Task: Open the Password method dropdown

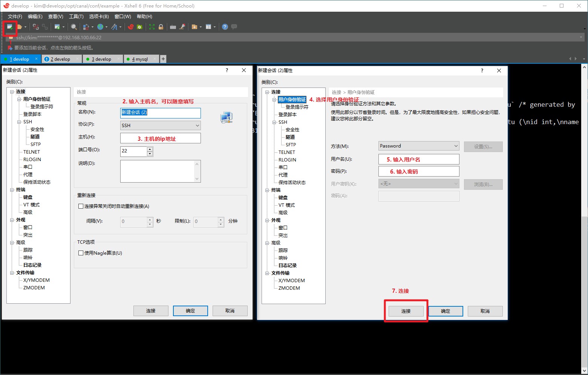Action: tap(418, 146)
